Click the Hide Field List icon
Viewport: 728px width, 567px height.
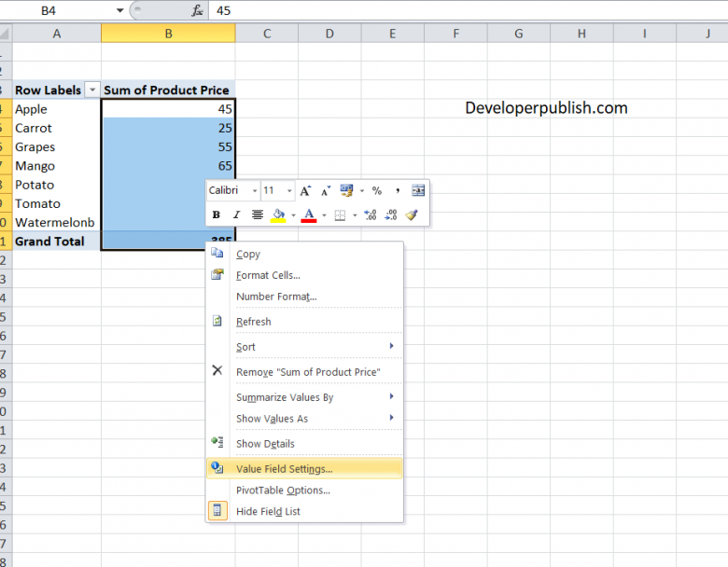click(217, 511)
